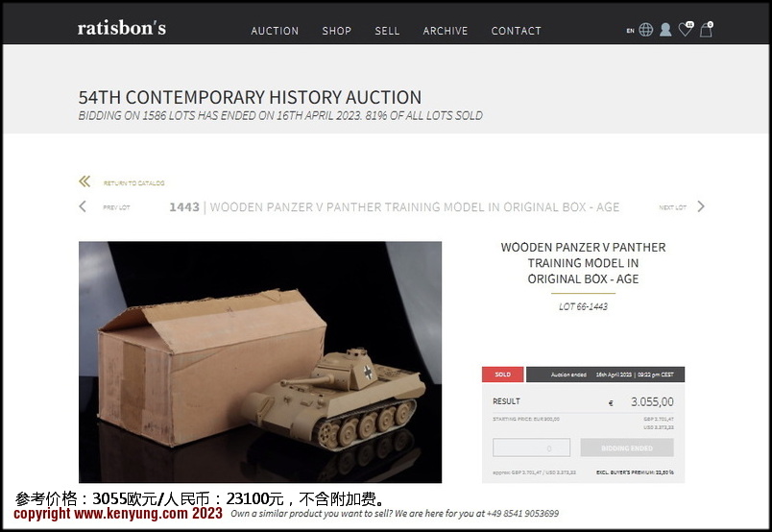Open the Archive menu item
The height and width of the screenshot is (532, 772).
click(x=446, y=31)
